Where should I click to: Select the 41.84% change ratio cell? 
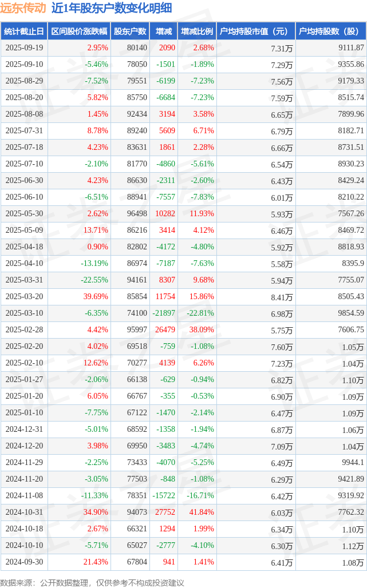pos(202,512)
